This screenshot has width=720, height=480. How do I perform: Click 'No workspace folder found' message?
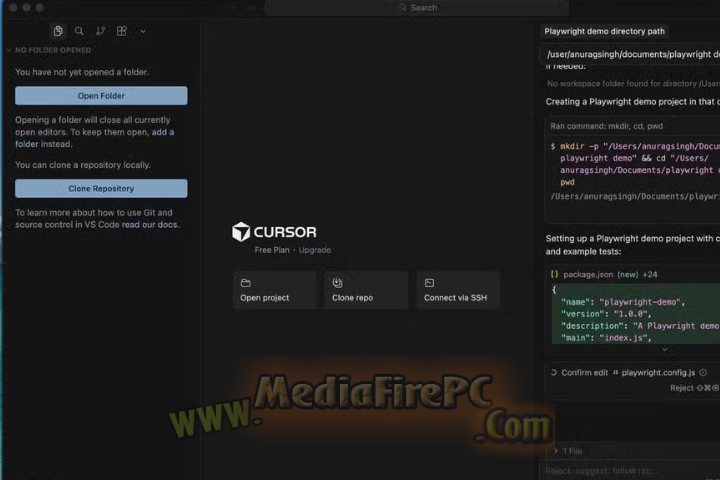point(633,84)
